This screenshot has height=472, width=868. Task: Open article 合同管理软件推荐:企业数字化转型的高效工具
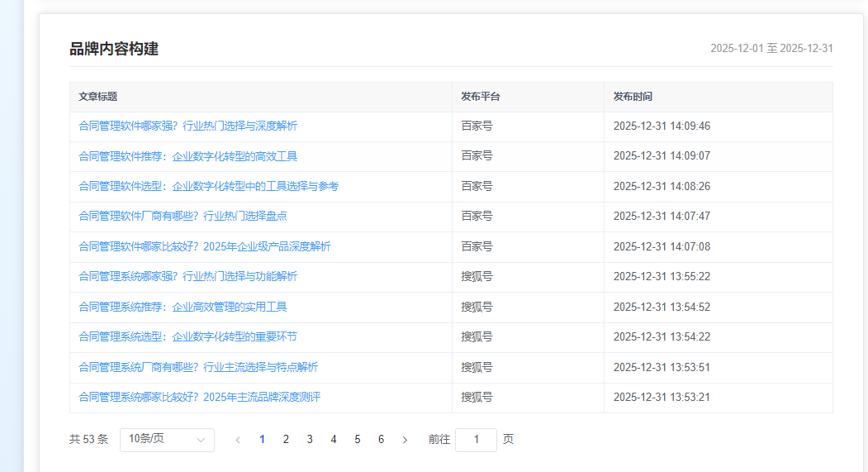tap(187, 156)
